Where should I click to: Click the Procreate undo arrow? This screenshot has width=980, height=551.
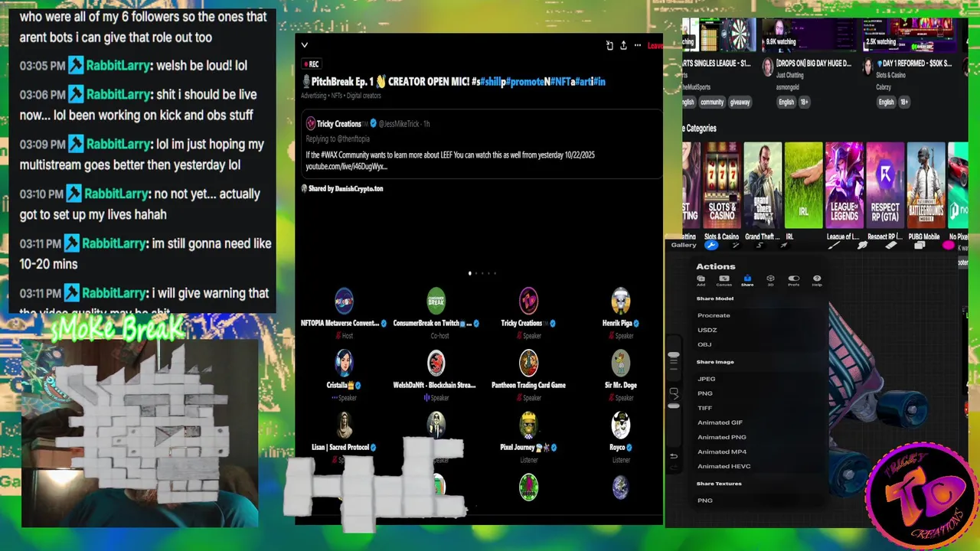coord(674,456)
